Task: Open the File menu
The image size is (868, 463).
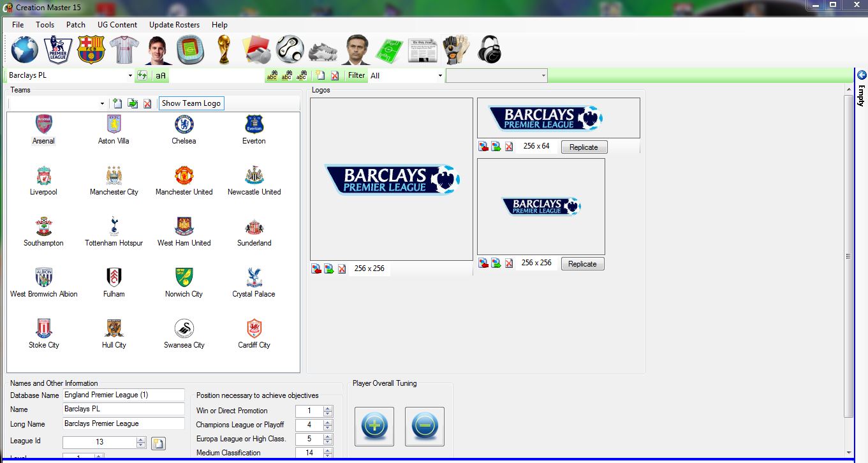Action: 18,25
